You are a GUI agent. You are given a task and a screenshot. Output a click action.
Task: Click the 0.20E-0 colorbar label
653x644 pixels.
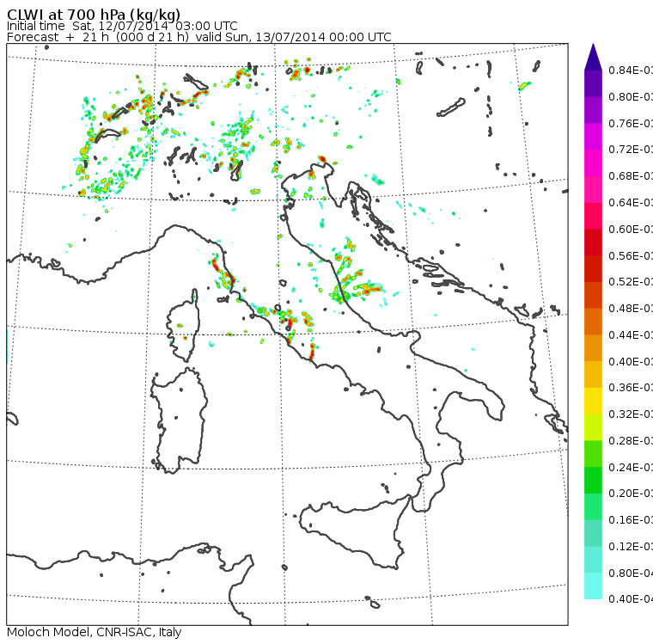[x=631, y=494]
